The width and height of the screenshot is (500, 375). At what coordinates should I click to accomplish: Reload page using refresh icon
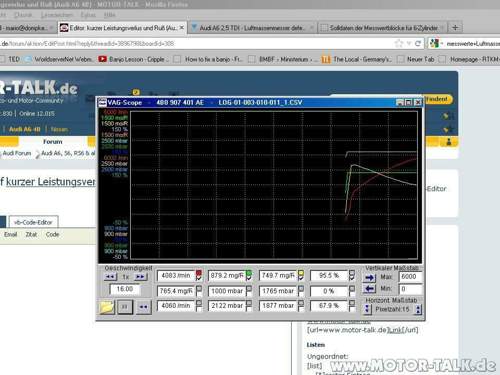tap(418, 44)
